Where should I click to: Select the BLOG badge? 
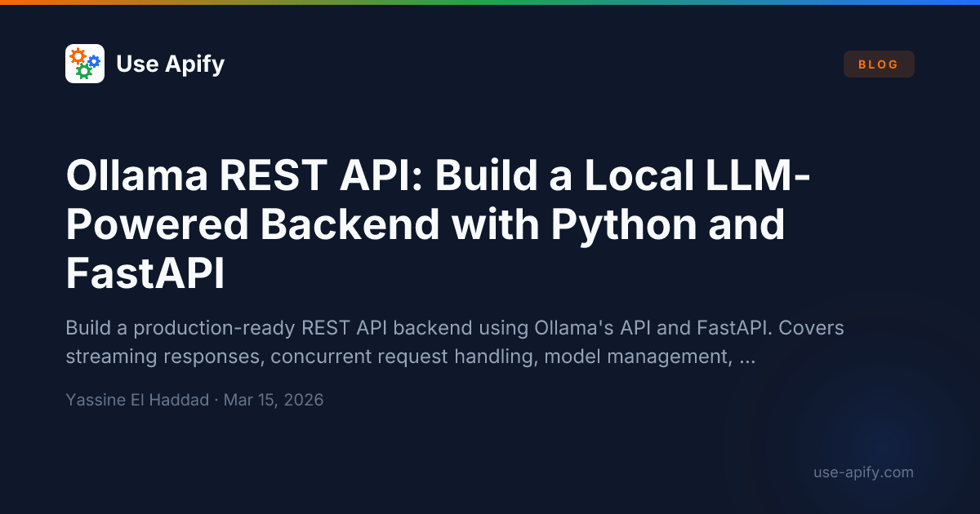tap(879, 64)
